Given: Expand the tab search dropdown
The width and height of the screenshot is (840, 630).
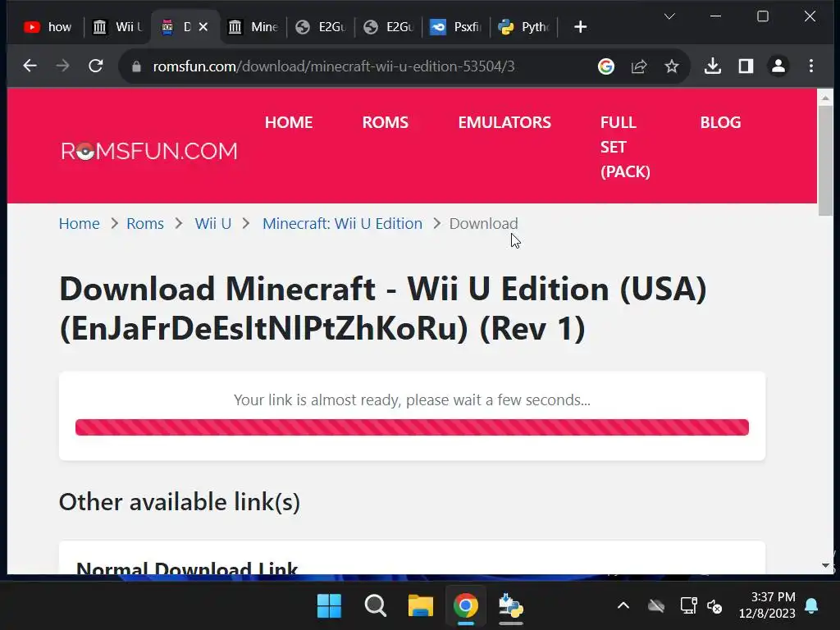Looking at the screenshot, I should click(669, 16).
